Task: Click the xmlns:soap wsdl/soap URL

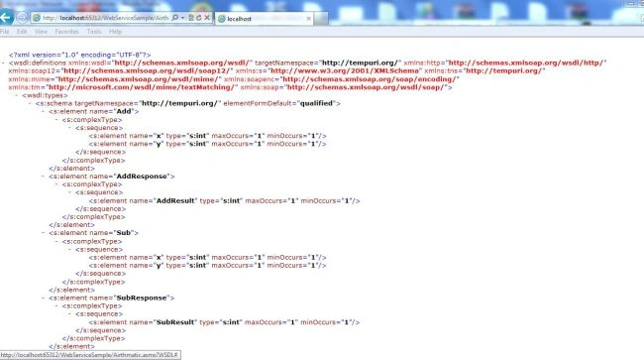Action: click(366, 87)
